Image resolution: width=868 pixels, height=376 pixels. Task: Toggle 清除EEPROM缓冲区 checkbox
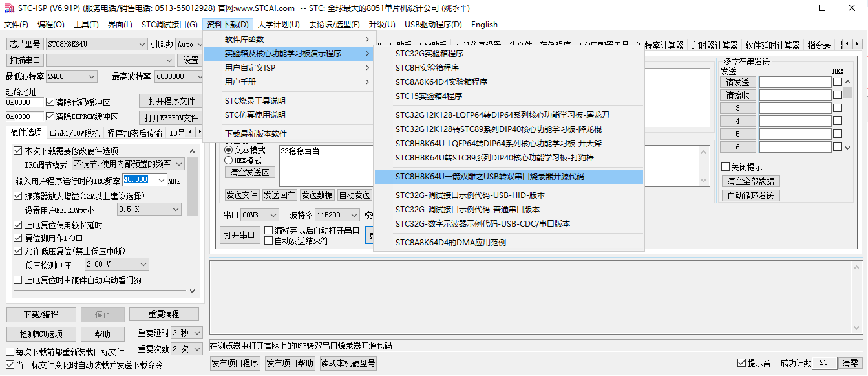(50, 117)
